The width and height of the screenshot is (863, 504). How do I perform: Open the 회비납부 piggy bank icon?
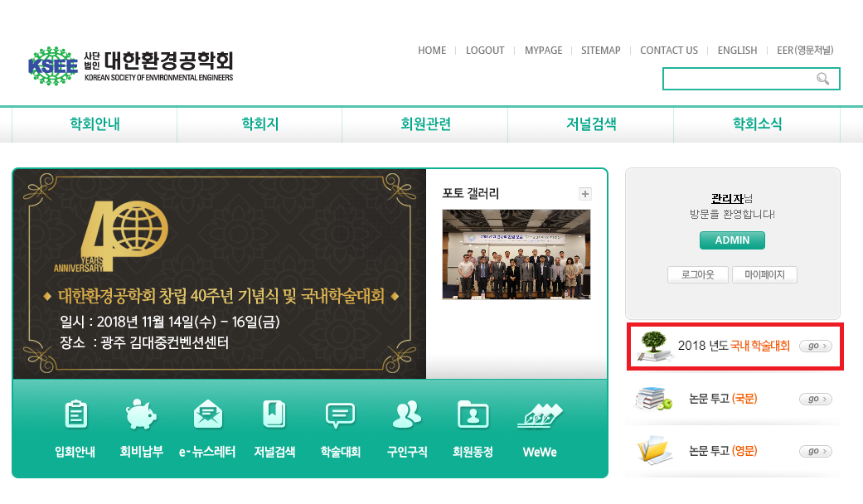tap(142, 414)
